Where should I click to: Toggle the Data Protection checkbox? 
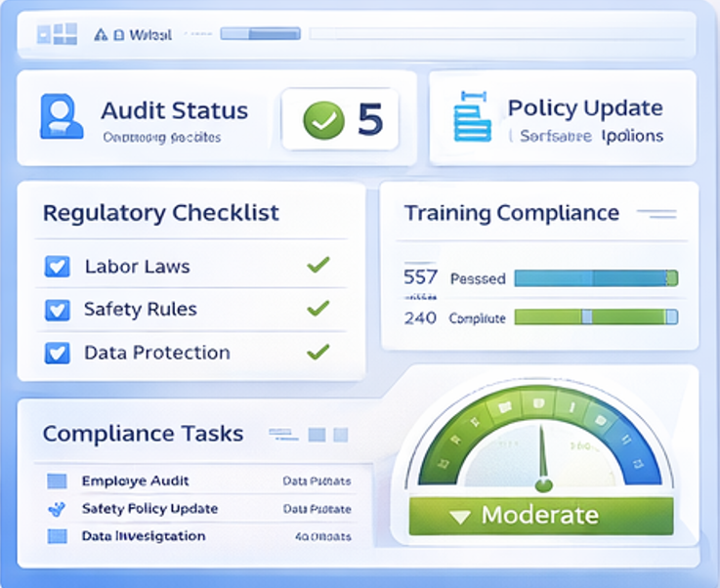tap(58, 353)
